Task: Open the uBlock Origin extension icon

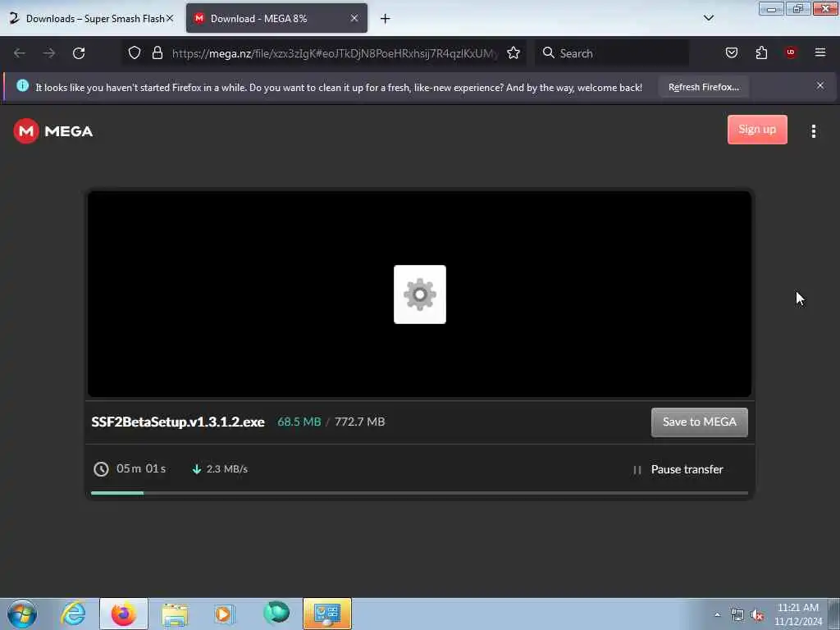Action: (x=791, y=52)
